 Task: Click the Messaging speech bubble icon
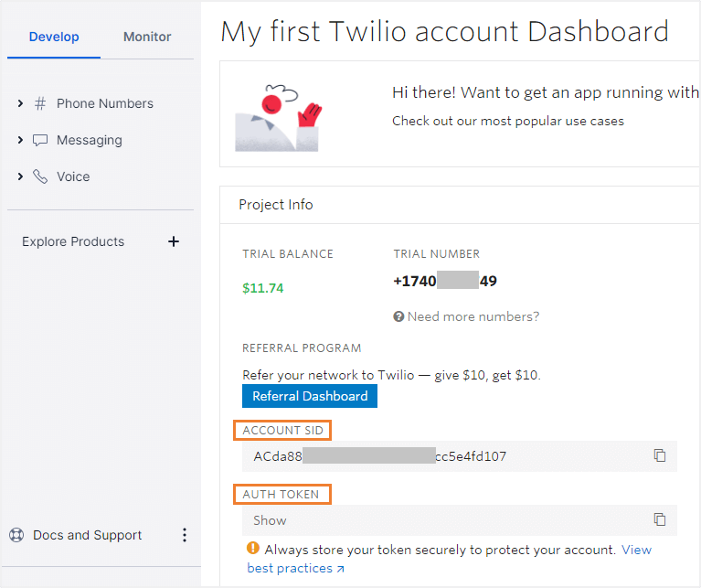coord(40,140)
